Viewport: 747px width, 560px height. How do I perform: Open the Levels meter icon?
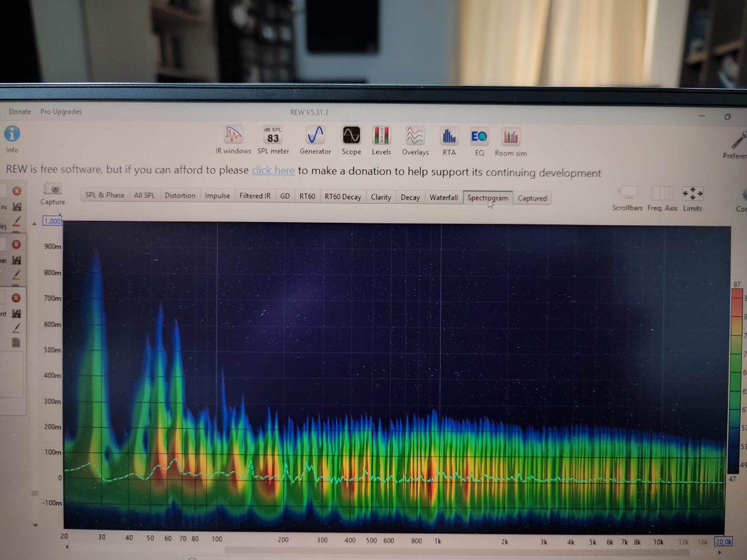[x=381, y=136]
